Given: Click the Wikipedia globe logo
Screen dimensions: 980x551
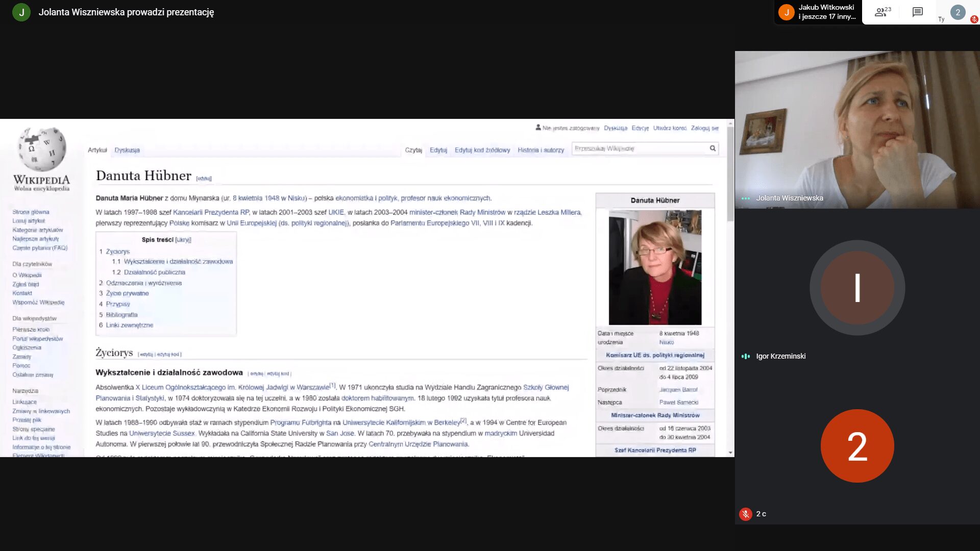Looking at the screenshot, I should click(x=42, y=149).
